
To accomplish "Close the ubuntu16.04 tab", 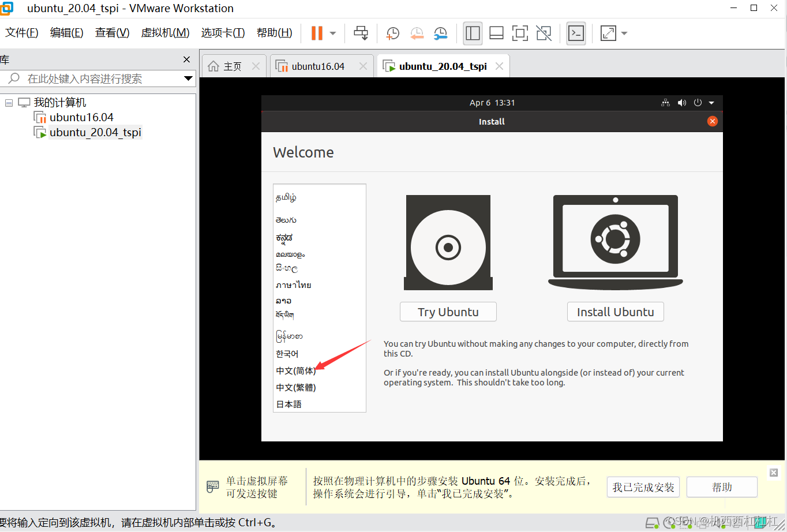I will (x=363, y=66).
